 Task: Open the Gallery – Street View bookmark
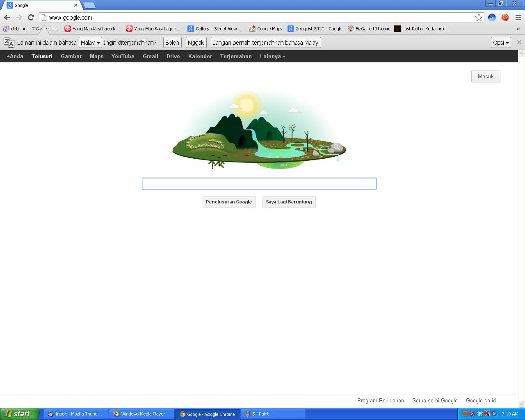[215, 29]
